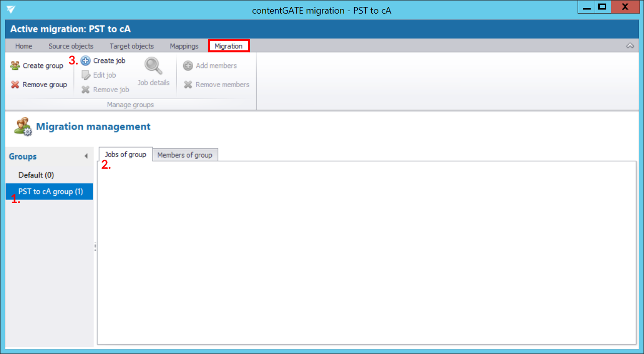Screen dimensions: 644x354
Task: Click the Remove members icon
Action: pos(188,85)
